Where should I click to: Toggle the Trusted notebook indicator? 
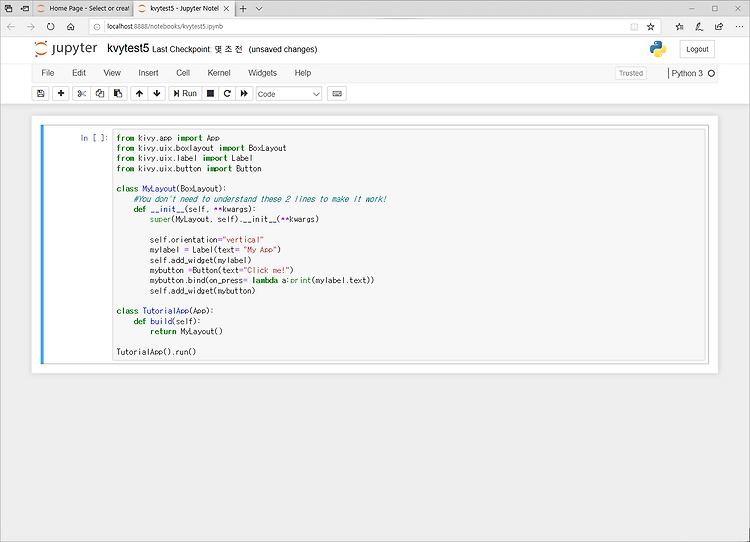click(630, 73)
